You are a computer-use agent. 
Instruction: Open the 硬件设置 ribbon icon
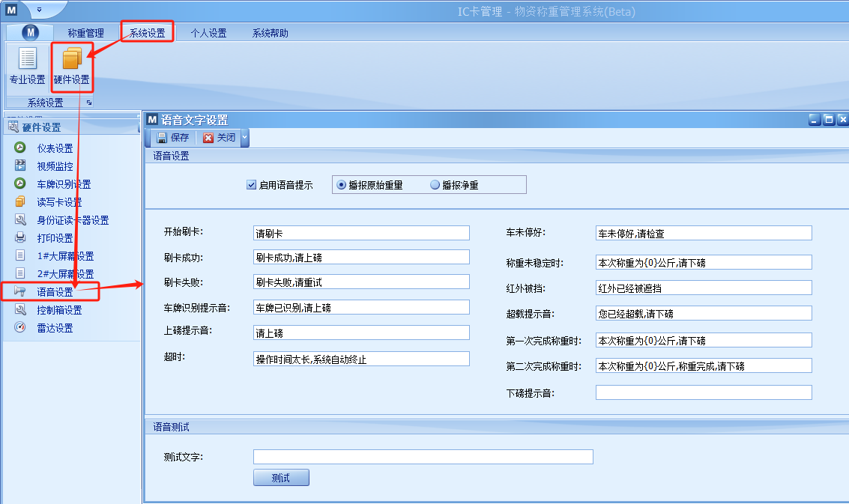72,58
